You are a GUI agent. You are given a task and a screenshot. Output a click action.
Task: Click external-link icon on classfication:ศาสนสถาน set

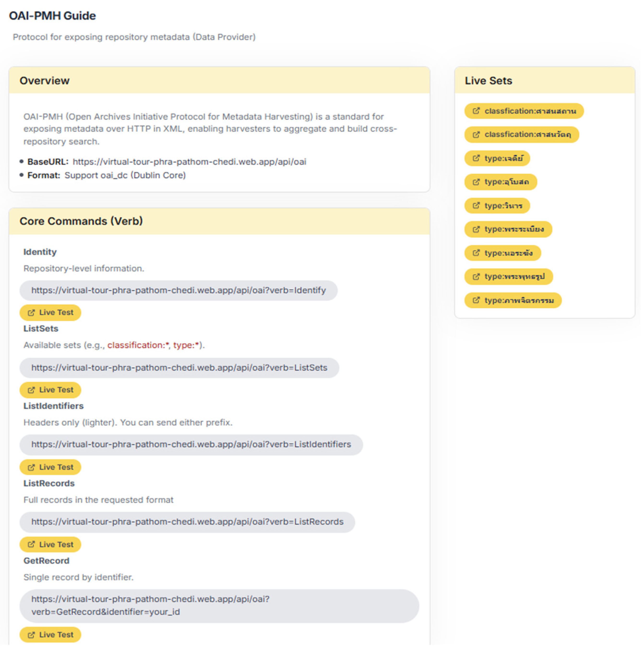point(476,111)
